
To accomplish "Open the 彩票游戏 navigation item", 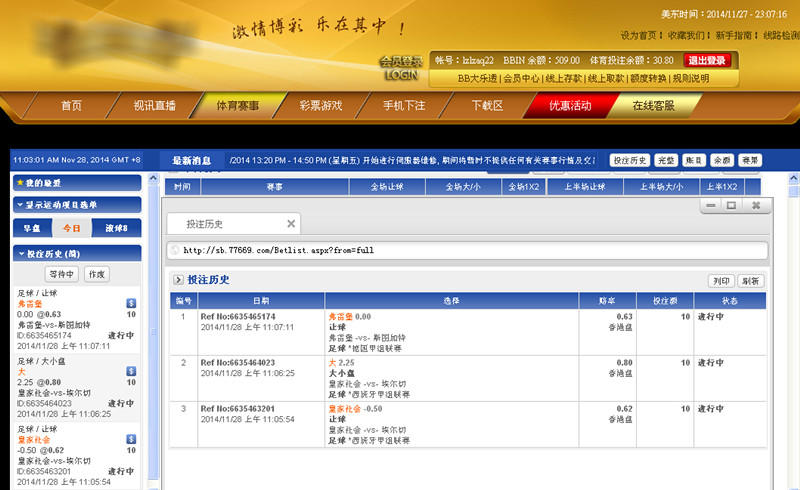I will [x=321, y=106].
